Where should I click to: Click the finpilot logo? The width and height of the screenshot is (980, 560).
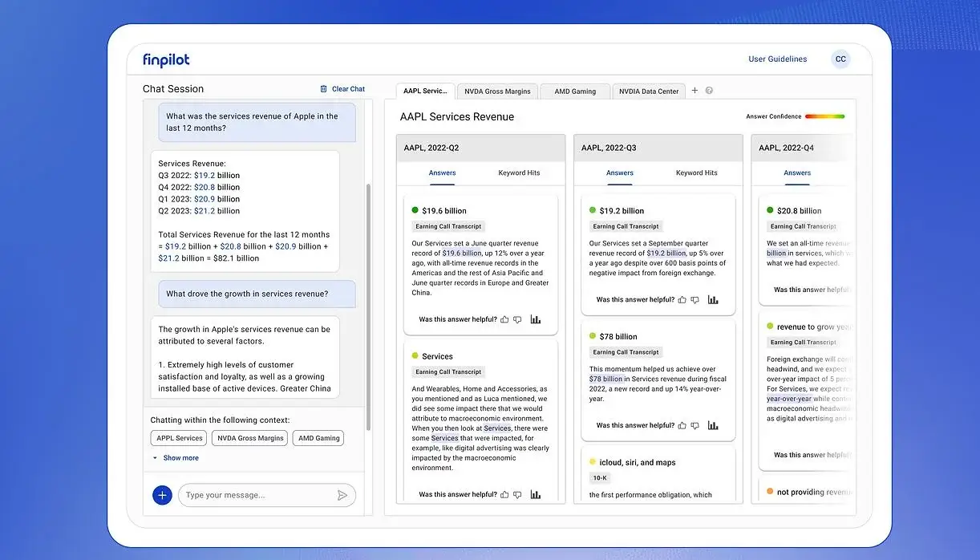[166, 60]
